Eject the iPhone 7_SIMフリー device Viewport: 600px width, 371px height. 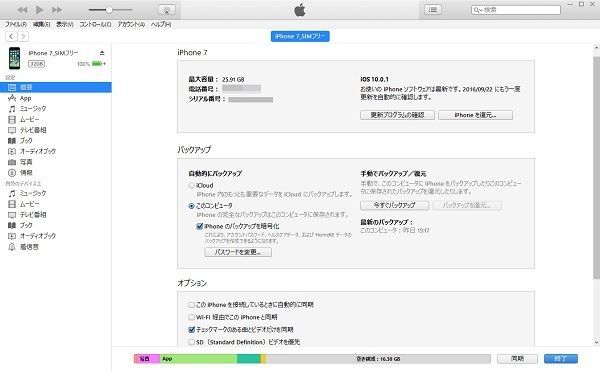point(102,53)
